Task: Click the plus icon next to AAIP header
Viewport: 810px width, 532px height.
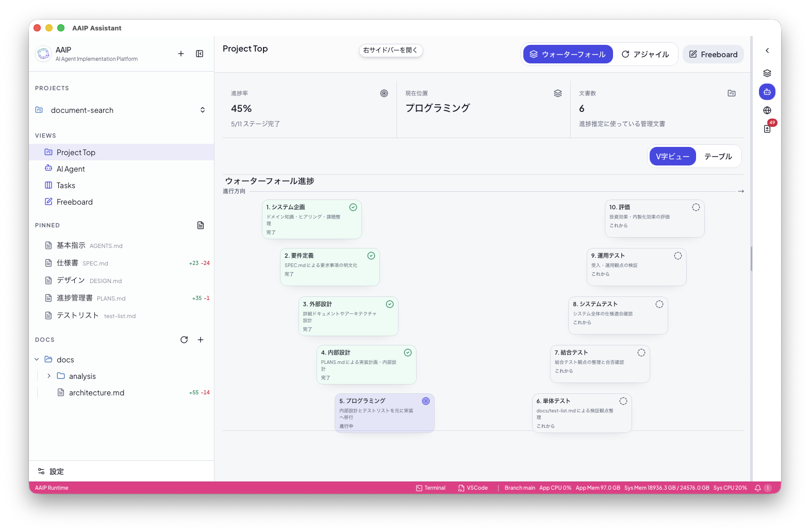Action: 181,54
